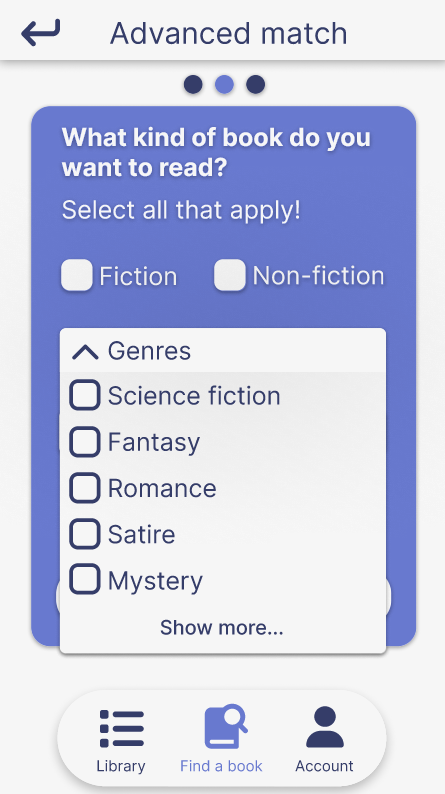Tap the back arrow icon
The image size is (445, 794).
tap(41, 32)
